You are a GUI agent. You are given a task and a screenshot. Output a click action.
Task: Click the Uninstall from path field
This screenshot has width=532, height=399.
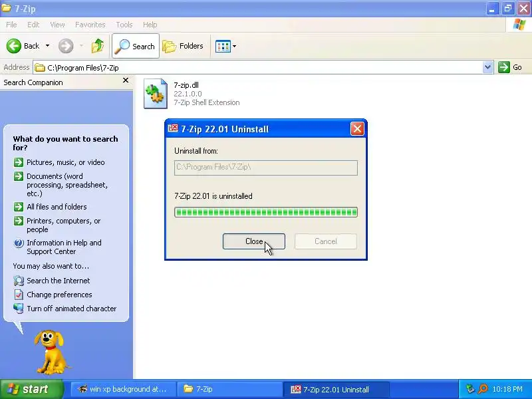point(266,168)
